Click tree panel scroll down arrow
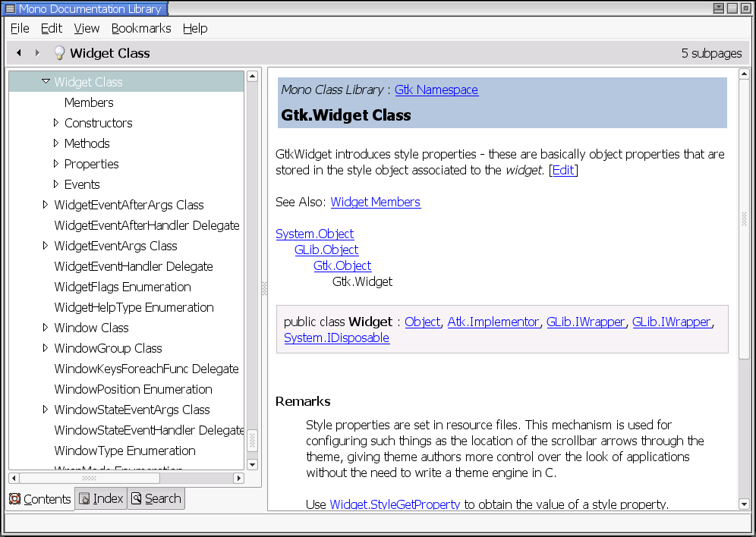756x537 pixels. pyautogui.click(x=252, y=464)
